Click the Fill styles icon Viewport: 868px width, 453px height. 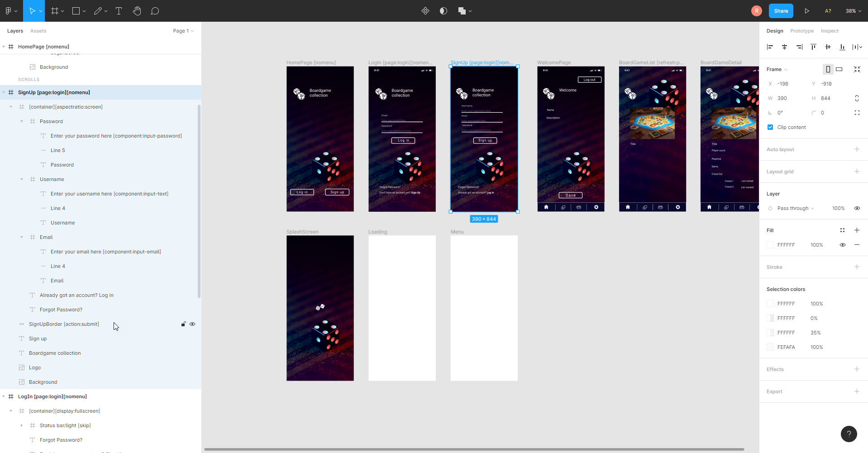click(x=843, y=230)
